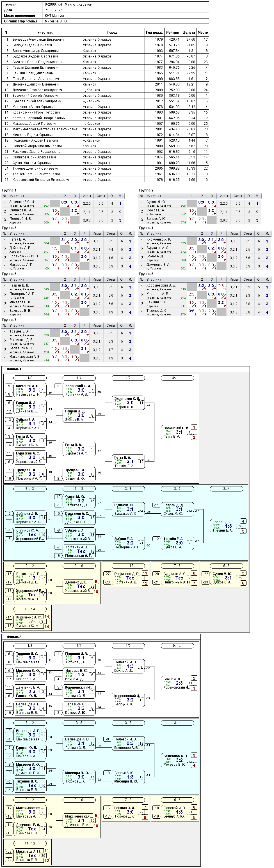Click "Кириченко А. Ю." row in Группа-4
Screen dimensions: 274x868
tap(204, 241)
